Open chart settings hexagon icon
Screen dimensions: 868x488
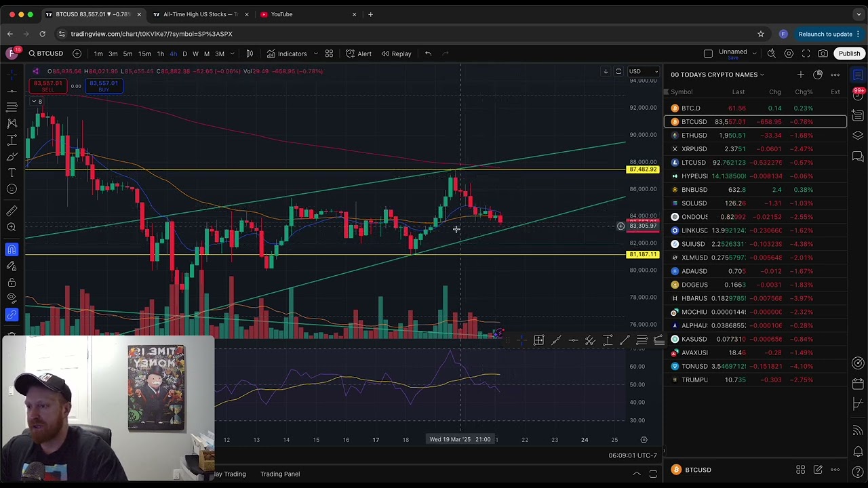[x=789, y=54]
